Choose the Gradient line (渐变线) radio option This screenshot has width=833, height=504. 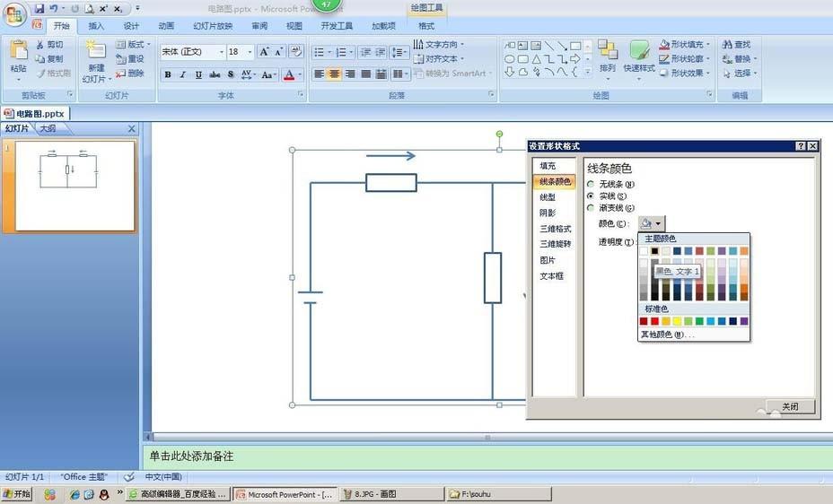pyautogui.click(x=590, y=207)
